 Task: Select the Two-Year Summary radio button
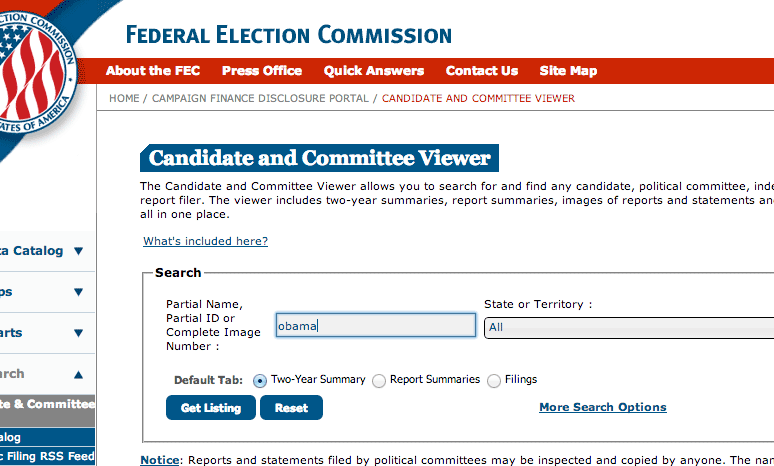(260, 381)
